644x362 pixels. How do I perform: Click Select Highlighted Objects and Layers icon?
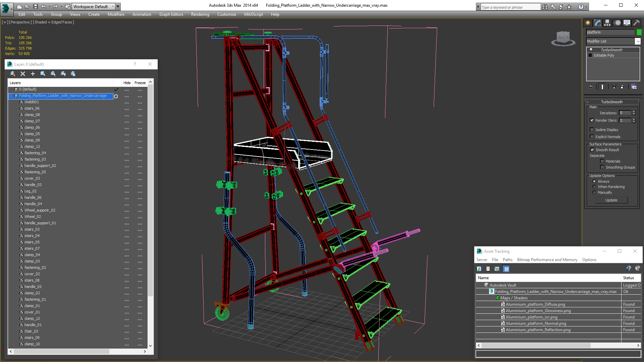click(43, 74)
